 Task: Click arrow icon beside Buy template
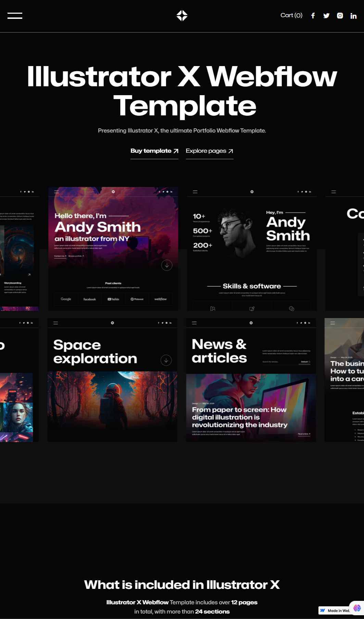tap(176, 151)
